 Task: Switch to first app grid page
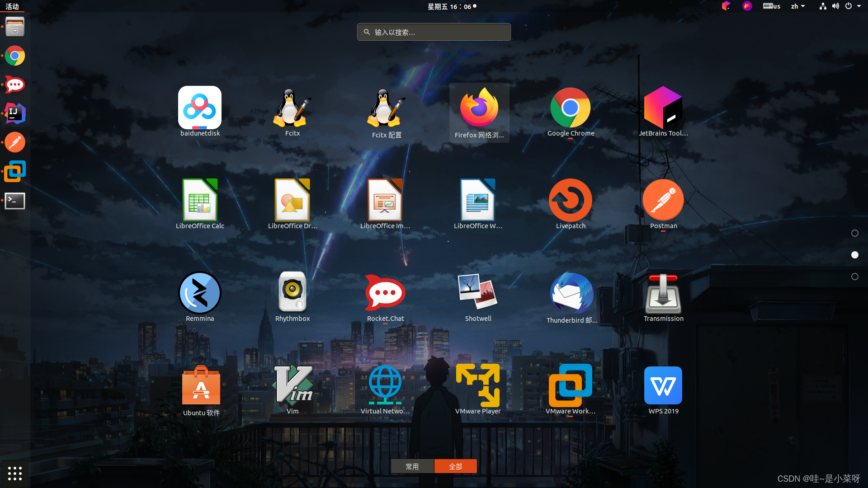(x=854, y=233)
